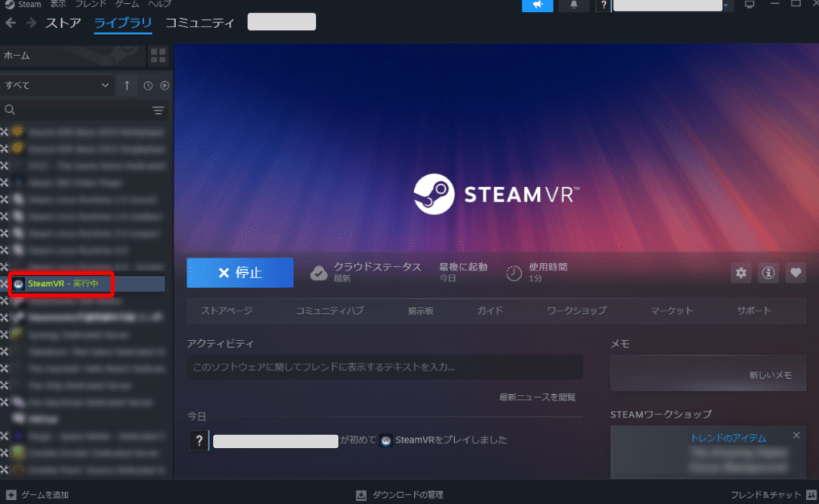819x504 pixels.
Task: Open the ストア section
Action: coord(63,23)
